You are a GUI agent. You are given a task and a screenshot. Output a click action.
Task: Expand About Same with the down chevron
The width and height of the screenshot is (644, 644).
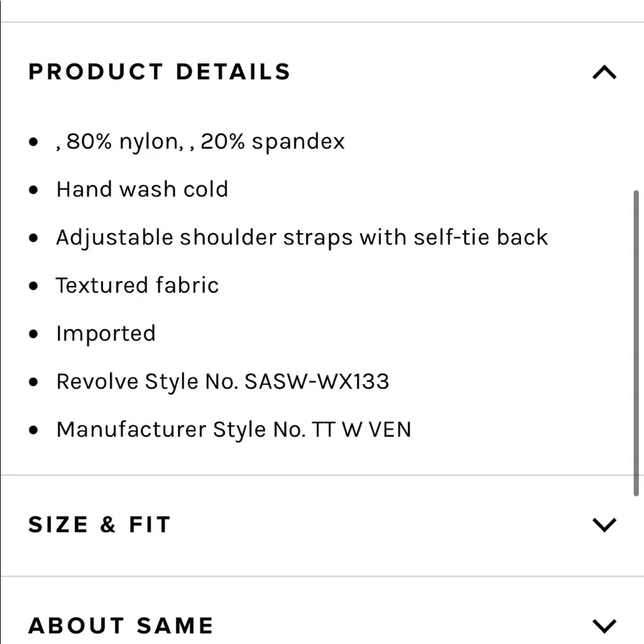pyautogui.click(x=603, y=625)
